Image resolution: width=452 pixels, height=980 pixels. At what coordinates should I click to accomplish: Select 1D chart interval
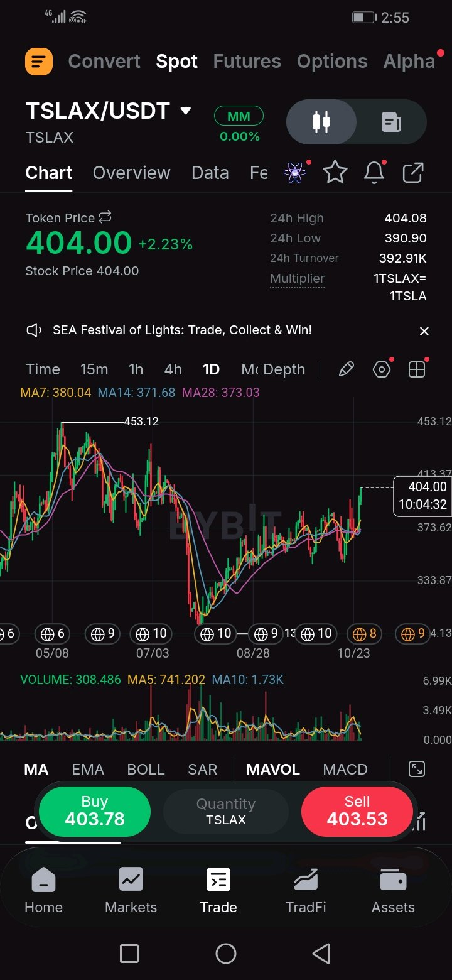212,369
